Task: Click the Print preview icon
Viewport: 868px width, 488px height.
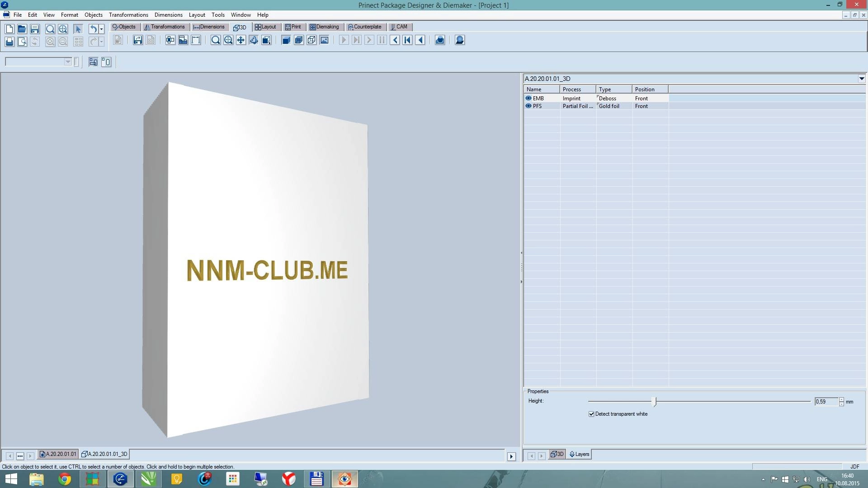Action: 22,42
